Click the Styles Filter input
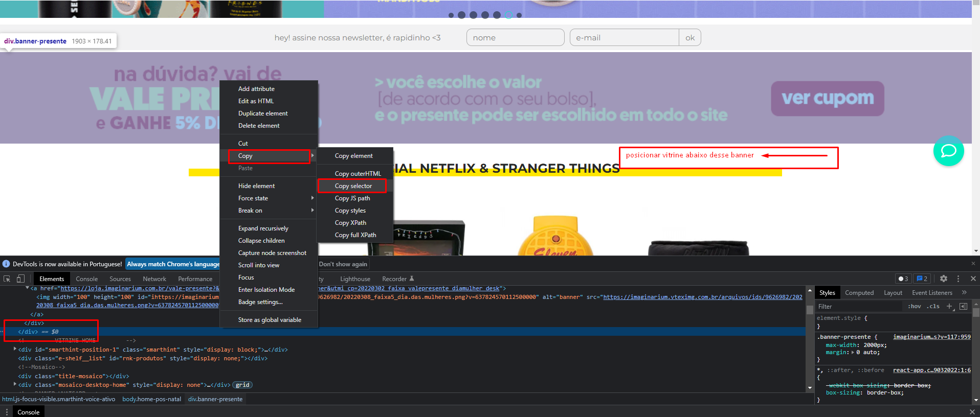The height and width of the screenshot is (417, 980). (x=859, y=307)
